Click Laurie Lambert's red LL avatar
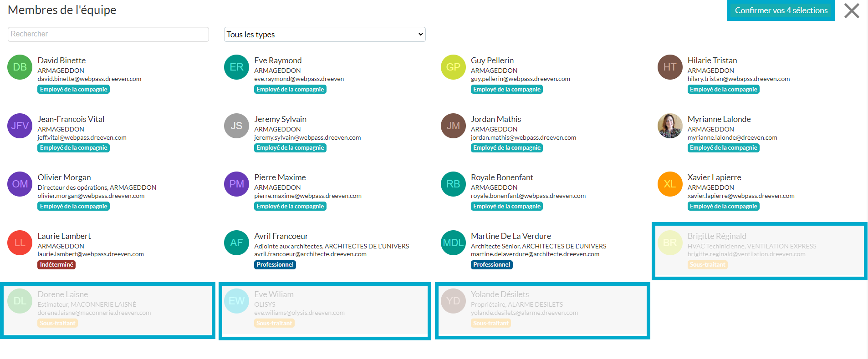The width and height of the screenshot is (868, 359). [x=20, y=243]
